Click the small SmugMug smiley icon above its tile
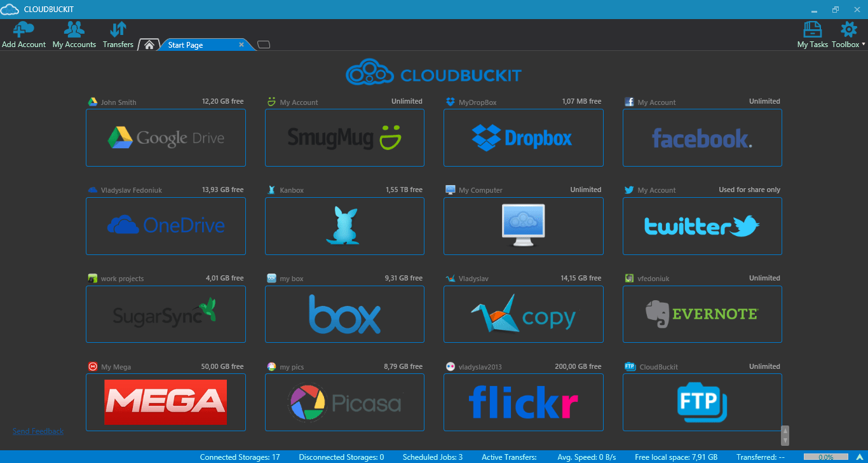The height and width of the screenshot is (463, 868). click(271, 101)
